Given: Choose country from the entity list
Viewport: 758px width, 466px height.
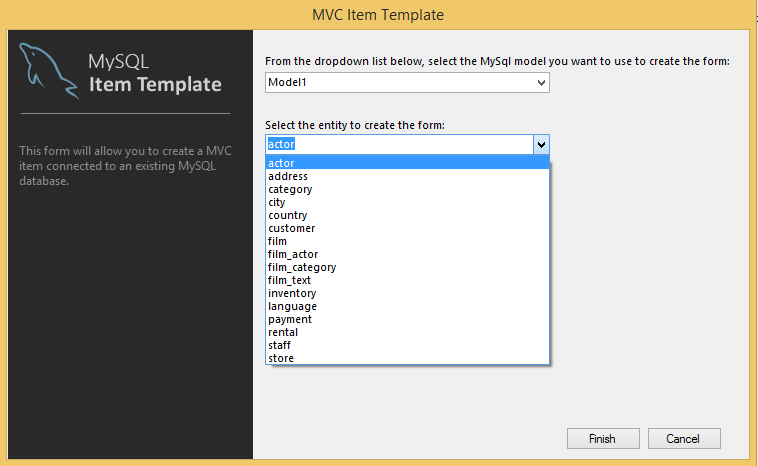Looking at the screenshot, I should click(407, 215).
